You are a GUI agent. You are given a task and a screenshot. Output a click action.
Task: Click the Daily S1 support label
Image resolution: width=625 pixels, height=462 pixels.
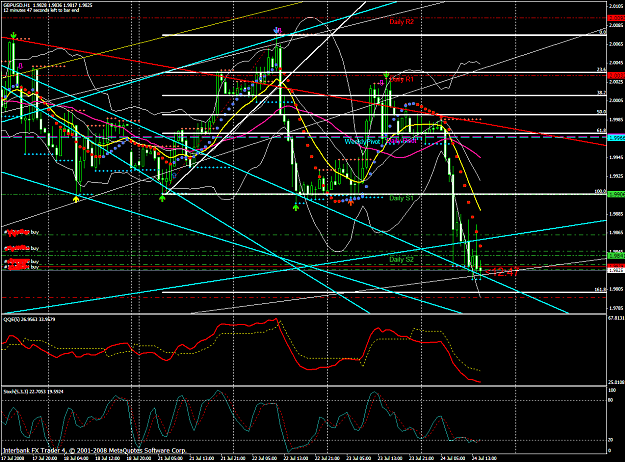tap(401, 198)
